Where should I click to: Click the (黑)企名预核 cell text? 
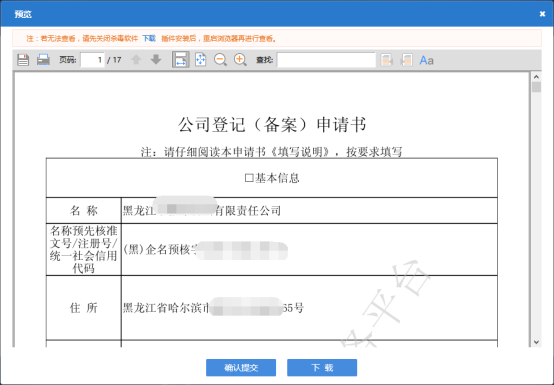[x=159, y=250]
